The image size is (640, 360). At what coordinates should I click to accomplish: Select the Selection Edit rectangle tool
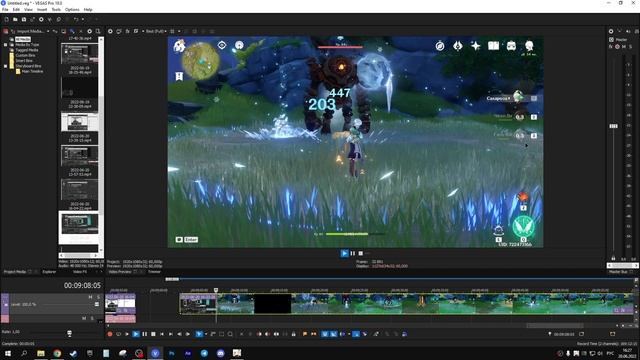click(222, 334)
